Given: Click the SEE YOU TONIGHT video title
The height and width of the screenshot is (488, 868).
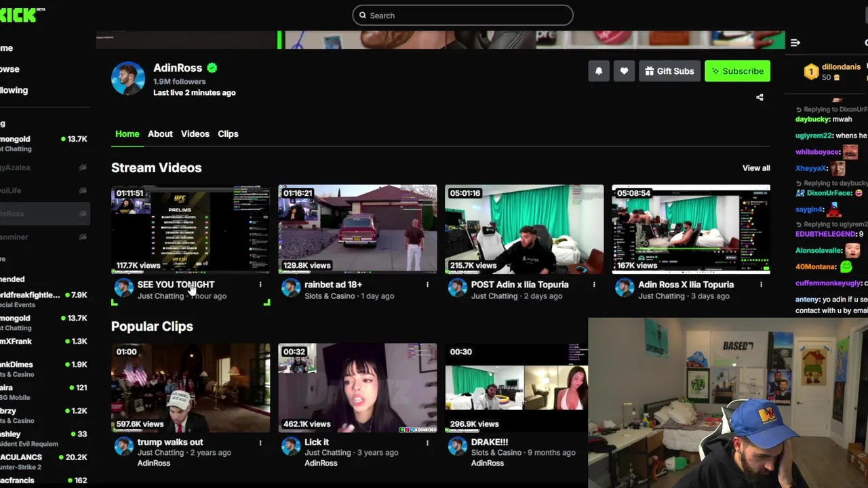Looking at the screenshot, I should [176, 285].
